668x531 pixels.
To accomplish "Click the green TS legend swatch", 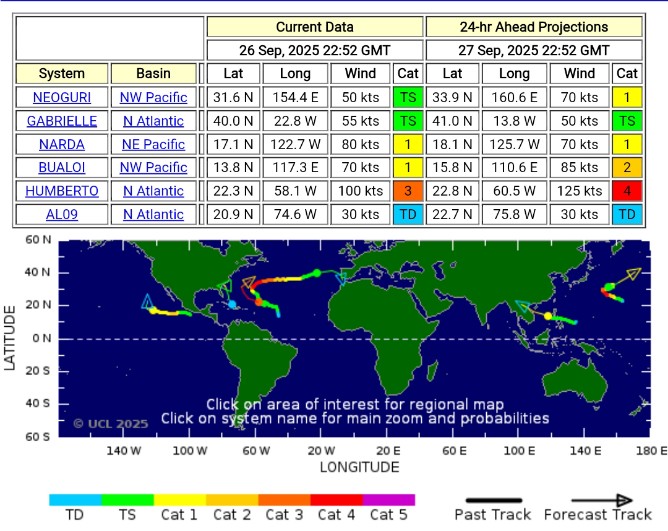I will [127, 500].
